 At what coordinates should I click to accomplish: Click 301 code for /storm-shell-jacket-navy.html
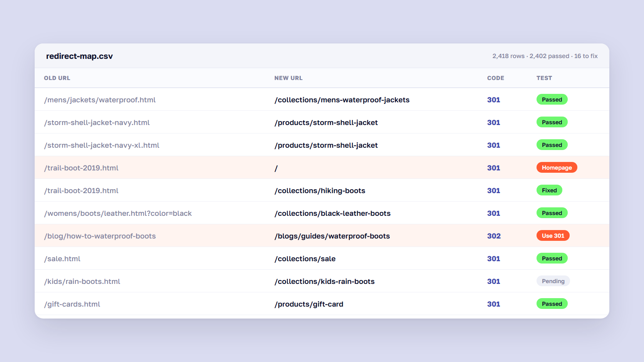[x=494, y=123]
